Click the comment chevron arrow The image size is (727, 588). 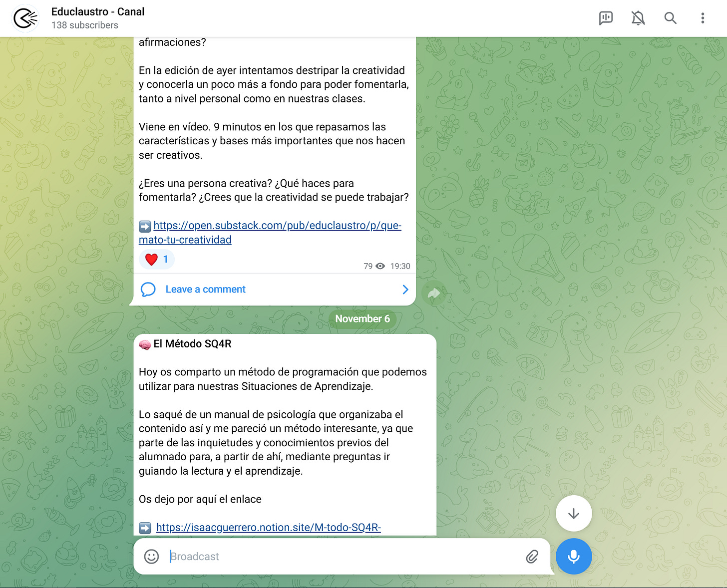[x=405, y=290]
